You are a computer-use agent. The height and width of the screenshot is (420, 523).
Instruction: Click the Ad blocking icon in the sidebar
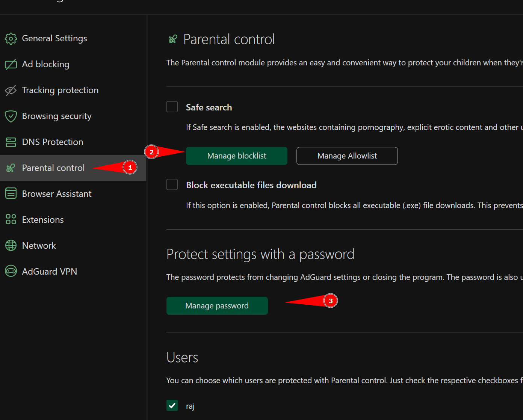click(x=11, y=64)
